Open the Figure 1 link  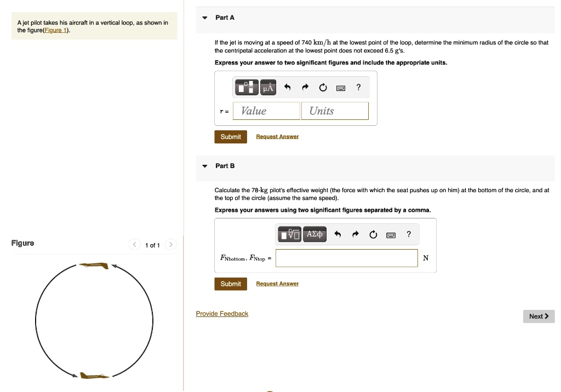tap(55, 29)
